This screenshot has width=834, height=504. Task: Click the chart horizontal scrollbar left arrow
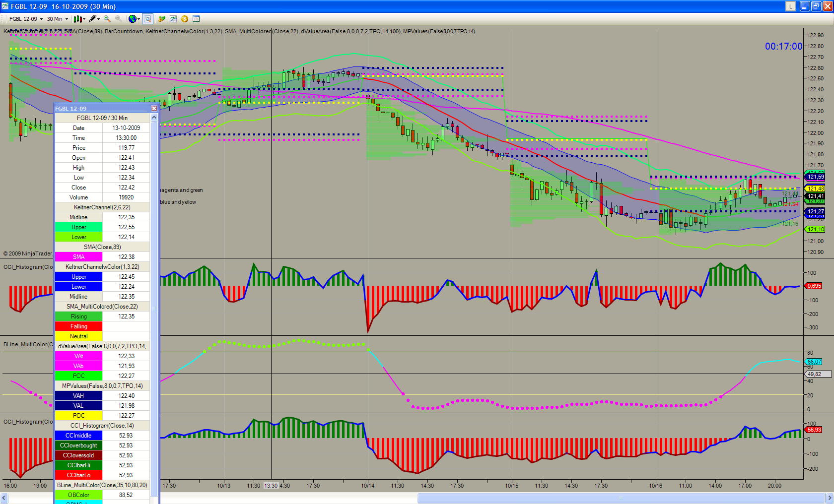[x=4, y=498]
